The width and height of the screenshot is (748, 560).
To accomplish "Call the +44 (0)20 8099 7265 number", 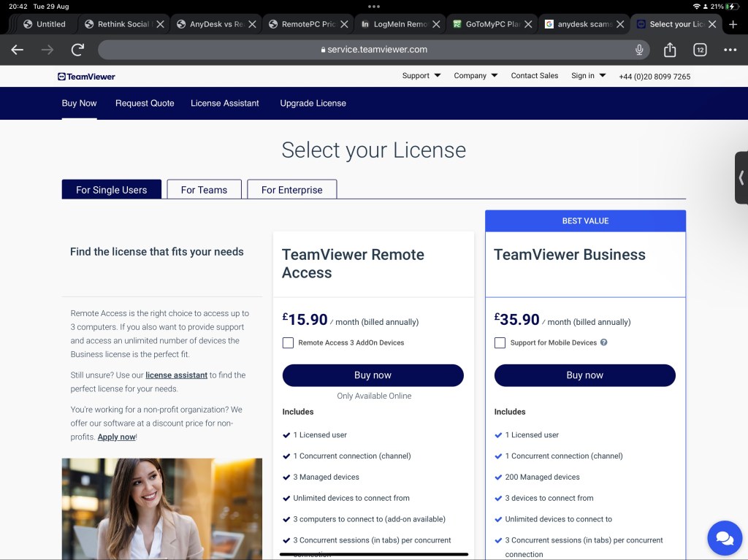I will click(x=654, y=77).
